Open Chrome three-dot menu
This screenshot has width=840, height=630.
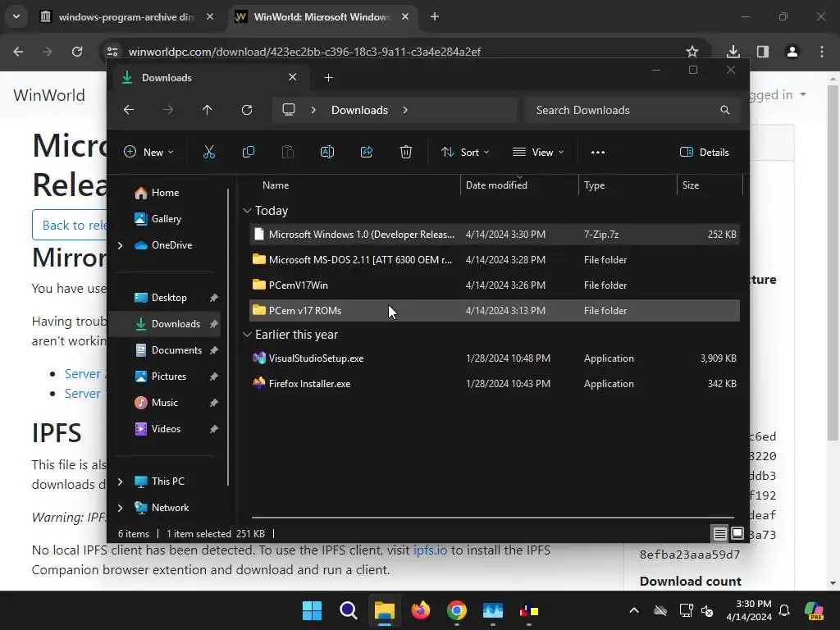pyautogui.click(x=822, y=52)
